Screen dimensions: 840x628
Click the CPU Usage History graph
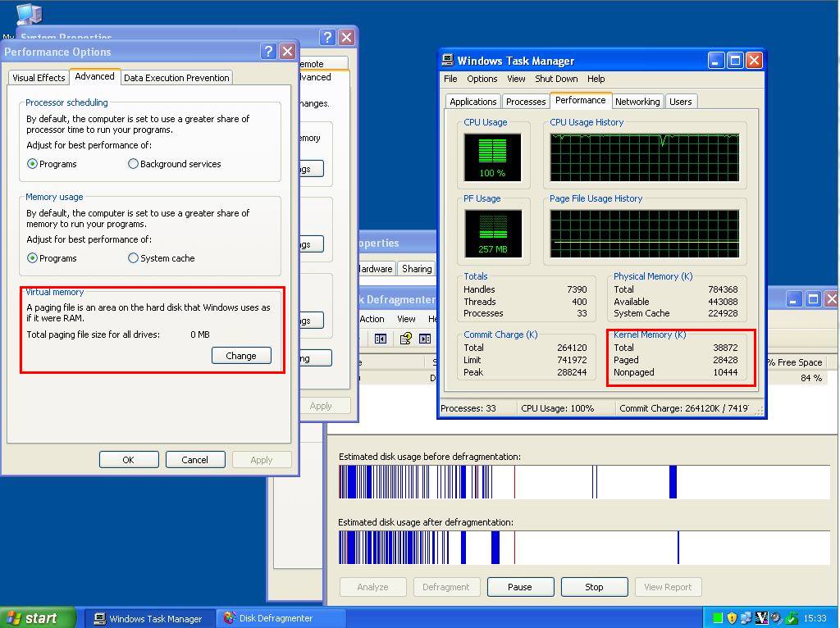[645, 157]
